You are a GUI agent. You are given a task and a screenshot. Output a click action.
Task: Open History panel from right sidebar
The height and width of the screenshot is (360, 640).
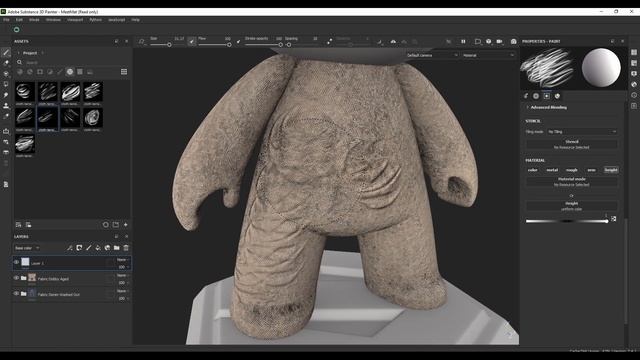[634, 95]
